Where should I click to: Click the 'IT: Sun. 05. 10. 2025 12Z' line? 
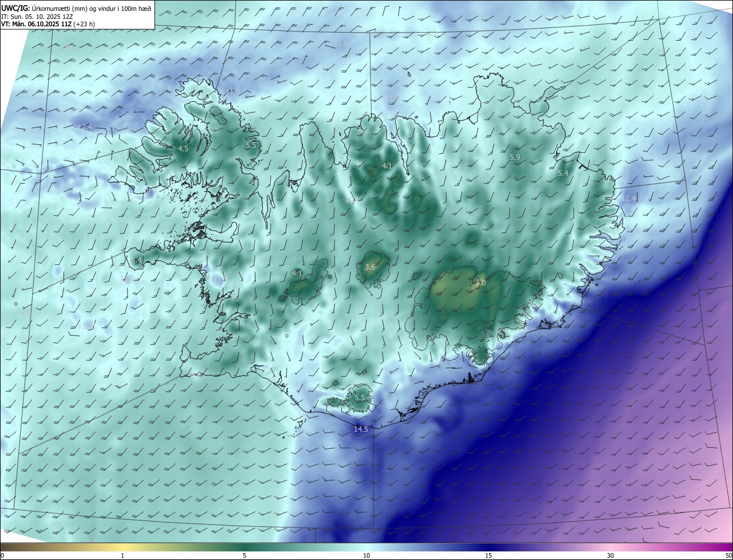[x=37, y=17]
